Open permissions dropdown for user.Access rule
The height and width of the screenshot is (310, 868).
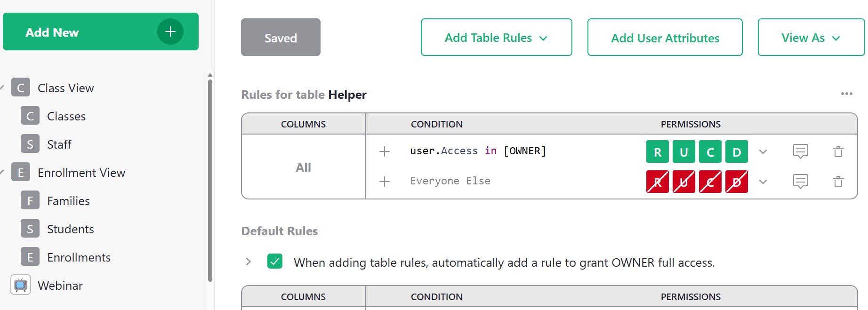coord(763,152)
